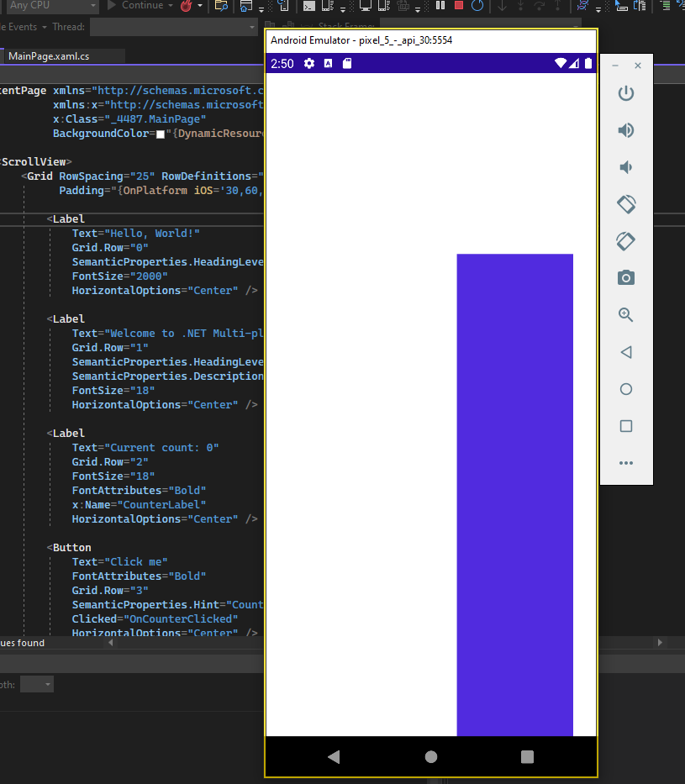Rotate the emulator counterclockwise
Screen dimensions: 685x784
(x=625, y=204)
